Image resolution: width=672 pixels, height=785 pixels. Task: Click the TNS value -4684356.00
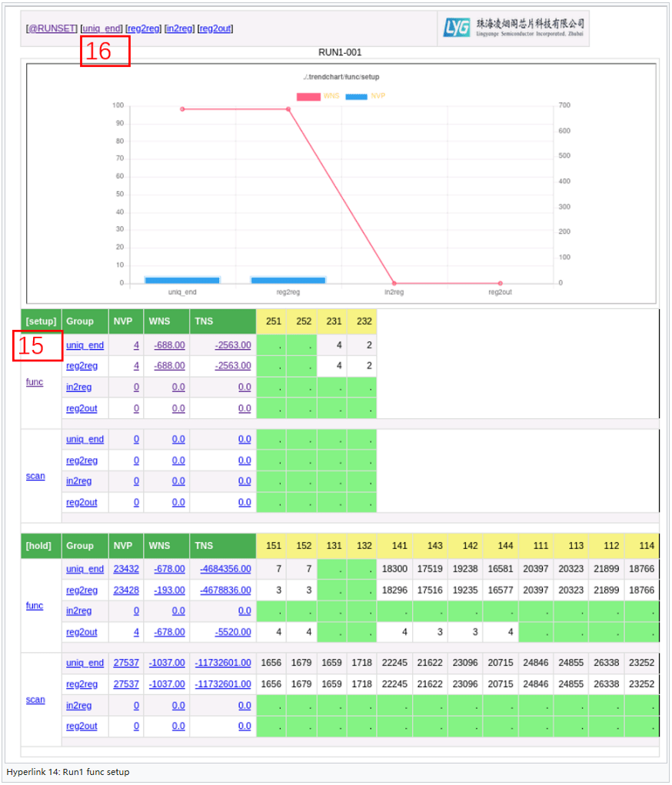click(x=225, y=570)
